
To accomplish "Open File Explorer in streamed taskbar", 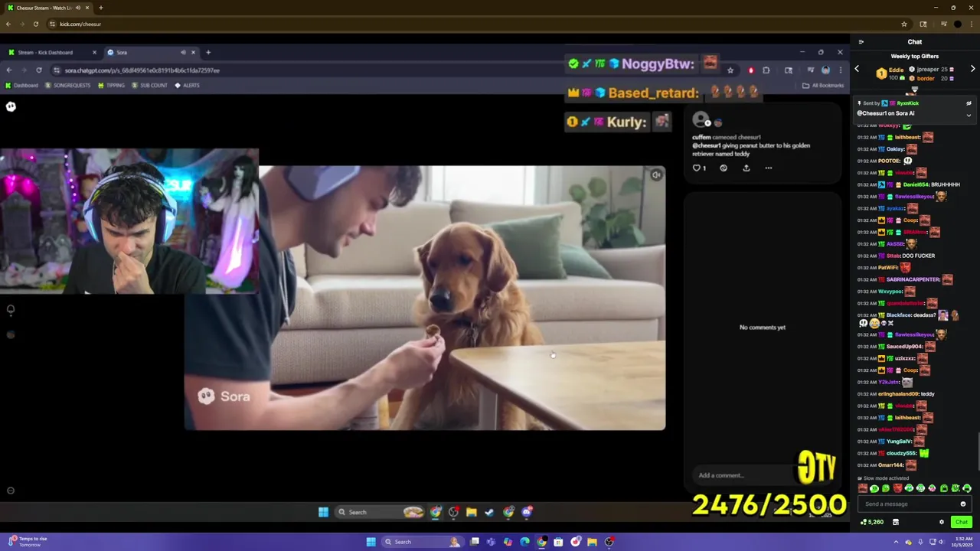I will point(472,512).
